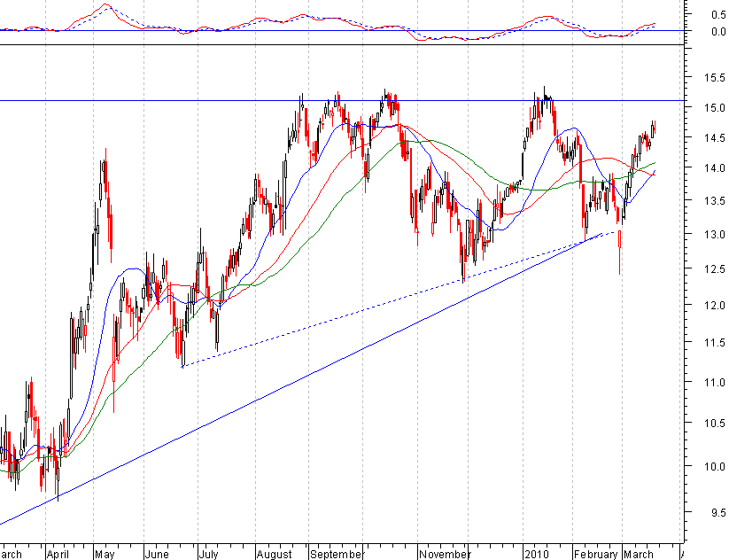Screen dimensions: 729x560
Task: Select the July month label
Action: [x=209, y=554]
